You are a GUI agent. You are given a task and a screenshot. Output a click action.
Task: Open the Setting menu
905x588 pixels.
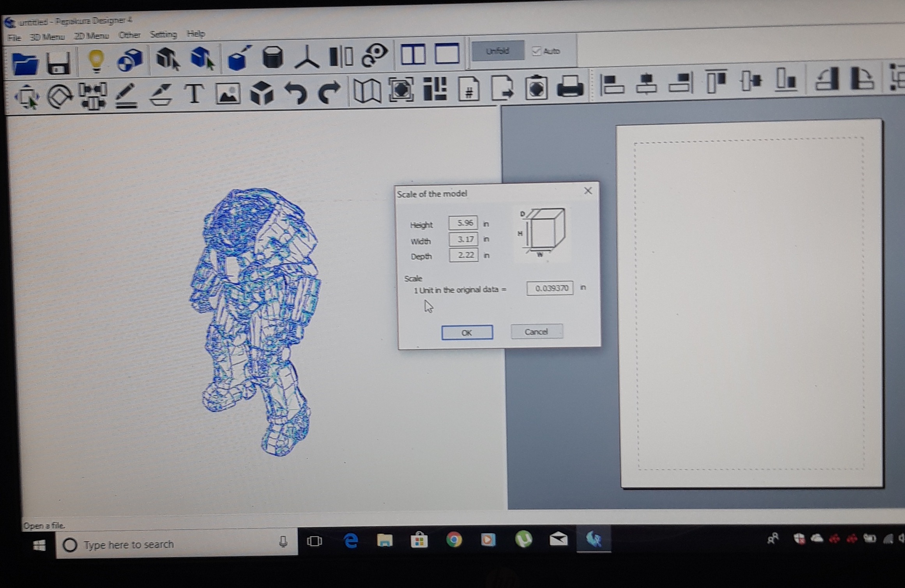tap(163, 34)
